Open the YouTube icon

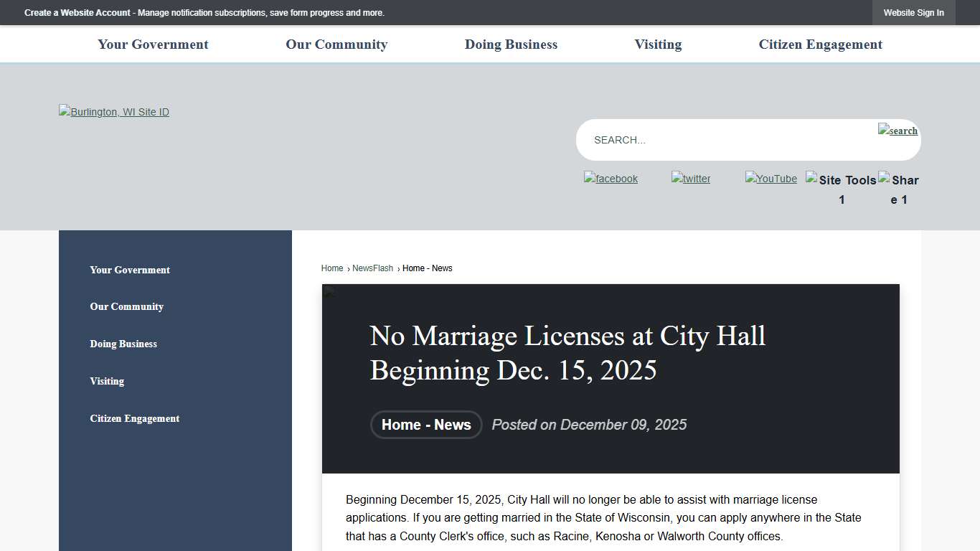(771, 179)
